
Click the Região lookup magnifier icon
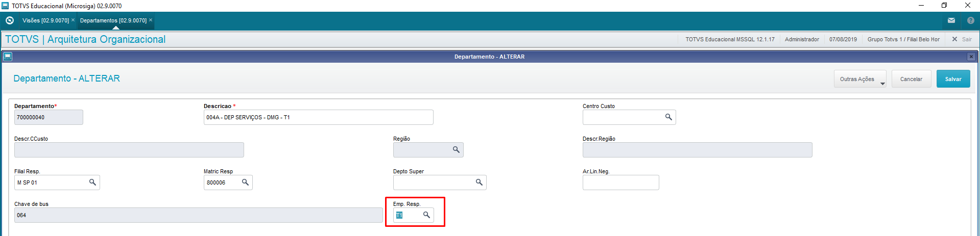pos(456,150)
